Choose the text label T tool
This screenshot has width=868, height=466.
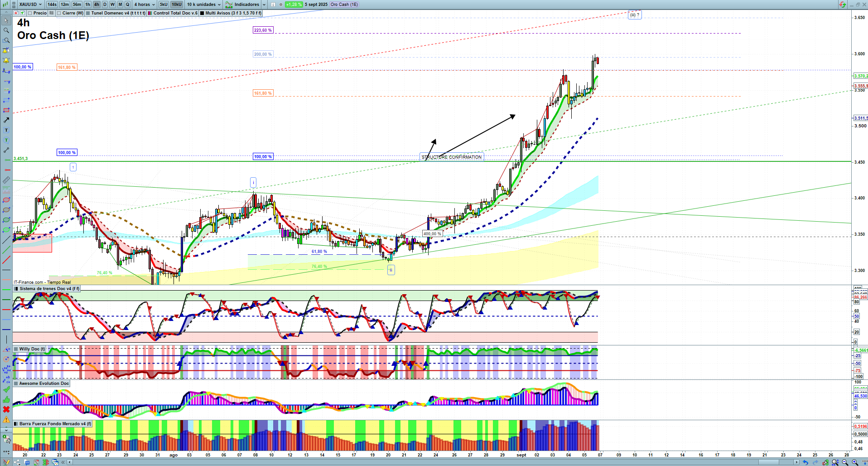pyautogui.click(x=6, y=130)
